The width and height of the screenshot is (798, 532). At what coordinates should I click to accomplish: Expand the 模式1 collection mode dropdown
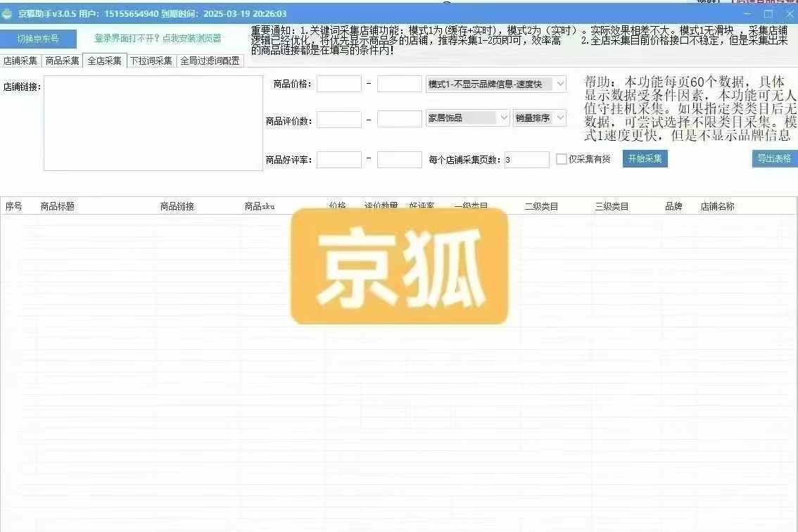(x=560, y=84)
